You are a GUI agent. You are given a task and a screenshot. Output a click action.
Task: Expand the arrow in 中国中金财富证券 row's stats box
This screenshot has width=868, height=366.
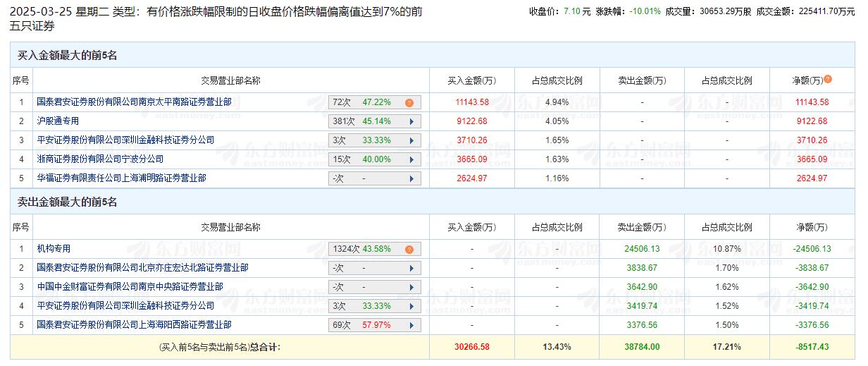(411, 288)
